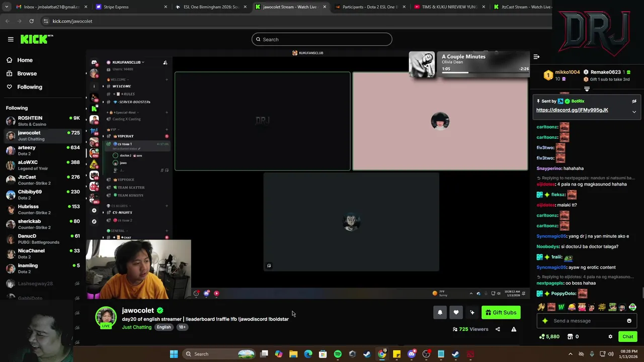Share the stream via share icon

[x=498, y=329]
